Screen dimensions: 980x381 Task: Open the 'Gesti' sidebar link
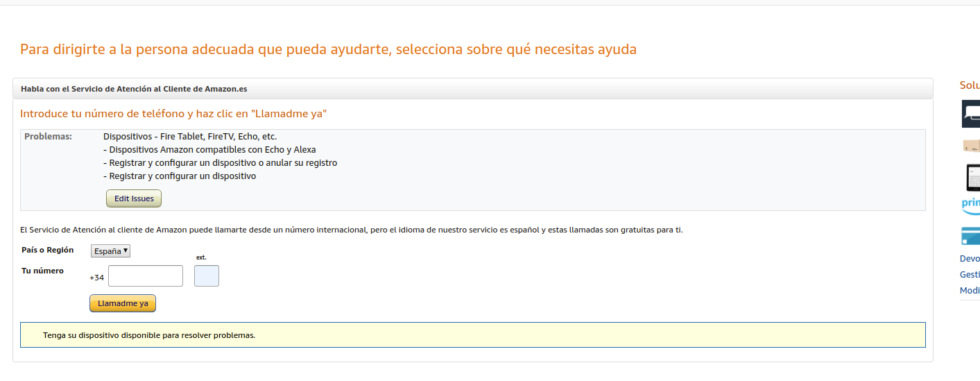(970, 274)
